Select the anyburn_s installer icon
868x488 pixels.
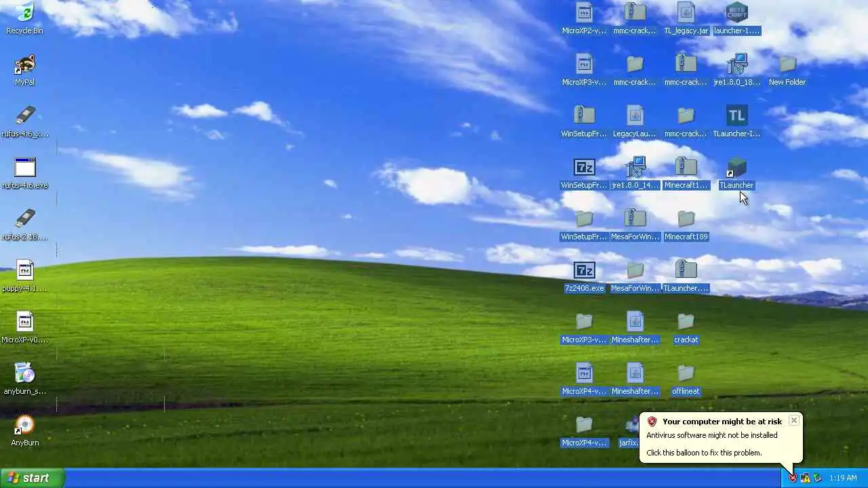coord(24,379)
